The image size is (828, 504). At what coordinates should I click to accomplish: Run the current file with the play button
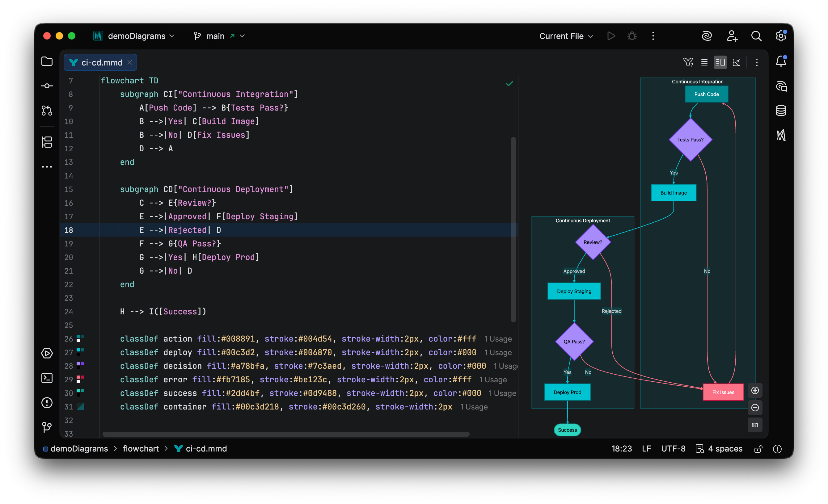611,36
